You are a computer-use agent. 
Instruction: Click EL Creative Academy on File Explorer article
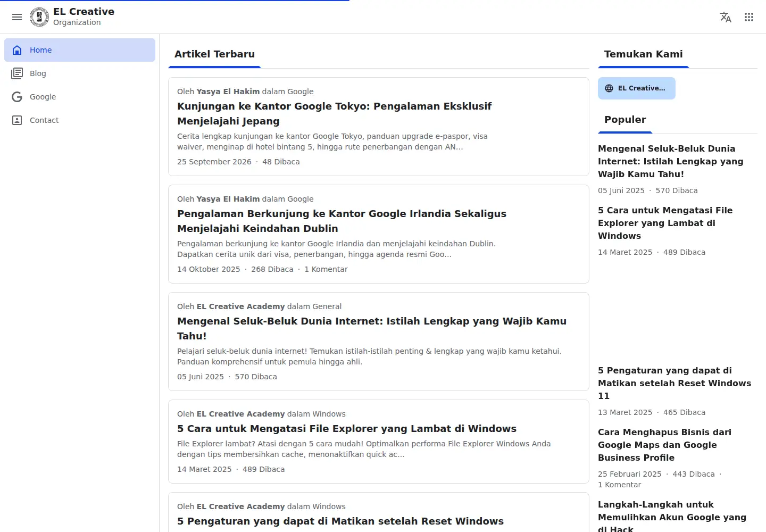click(241, 414)
